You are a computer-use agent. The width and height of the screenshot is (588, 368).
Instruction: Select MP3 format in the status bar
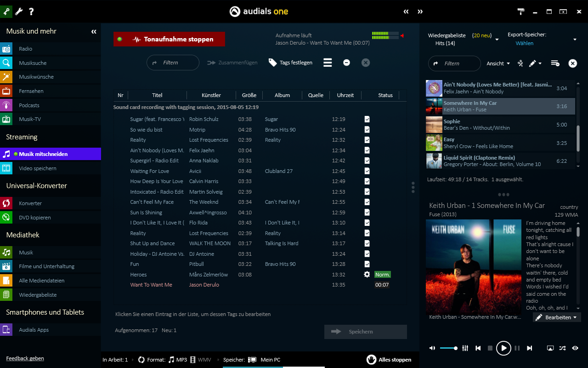tap(177, 360)
